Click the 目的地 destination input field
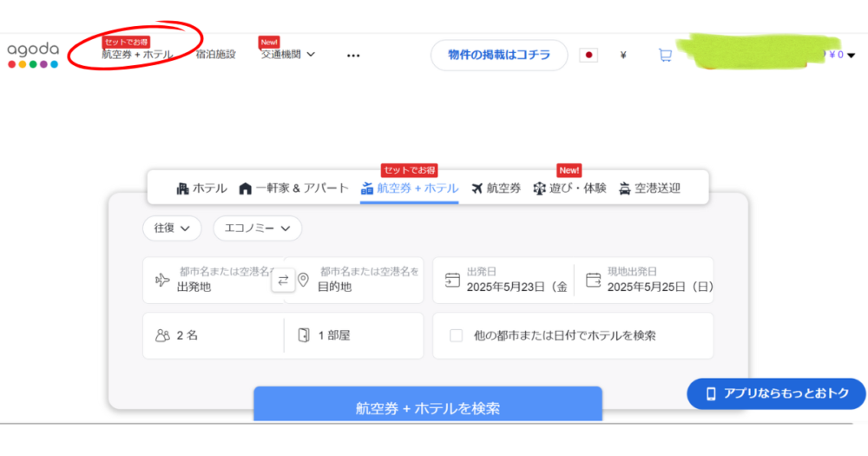This screenshot has height=456, width=868. pos(354,280)
